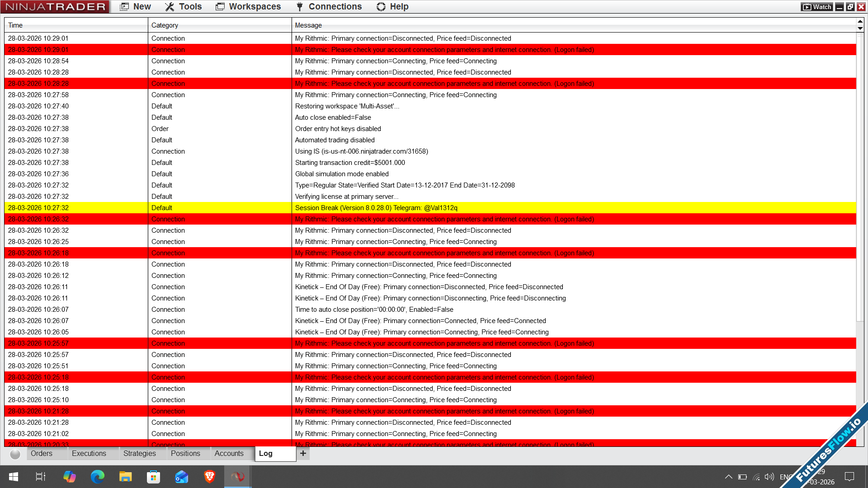
Task: Open File Explorer from taskbar
Action: 125,477
